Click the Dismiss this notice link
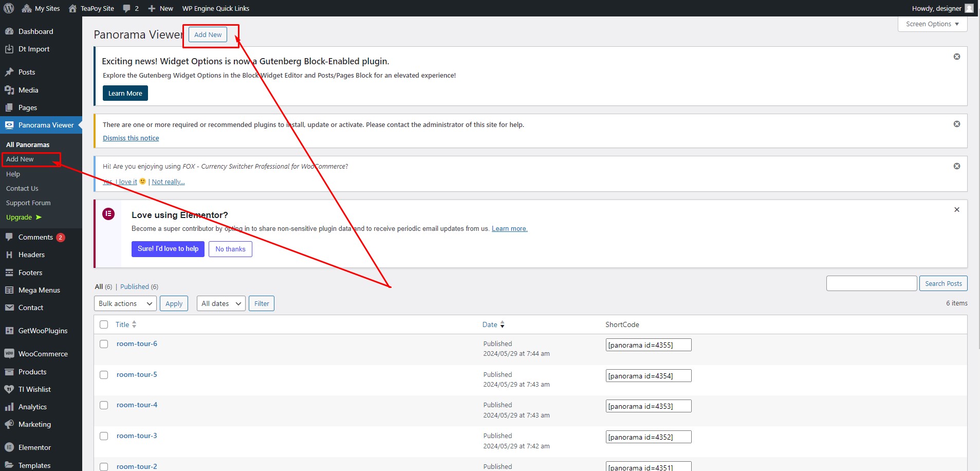Screen dimensions: 980x471 (x=131, y=138)
